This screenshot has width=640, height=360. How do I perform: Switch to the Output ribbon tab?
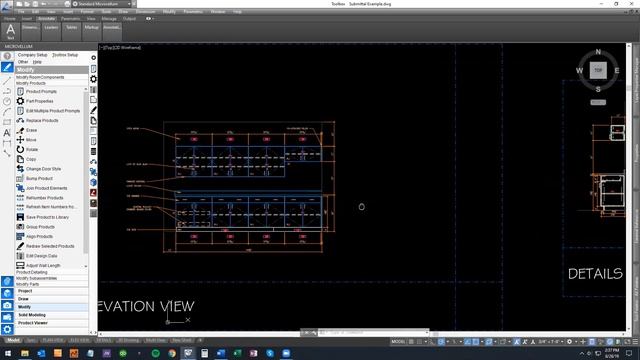[x=129, y=19]
